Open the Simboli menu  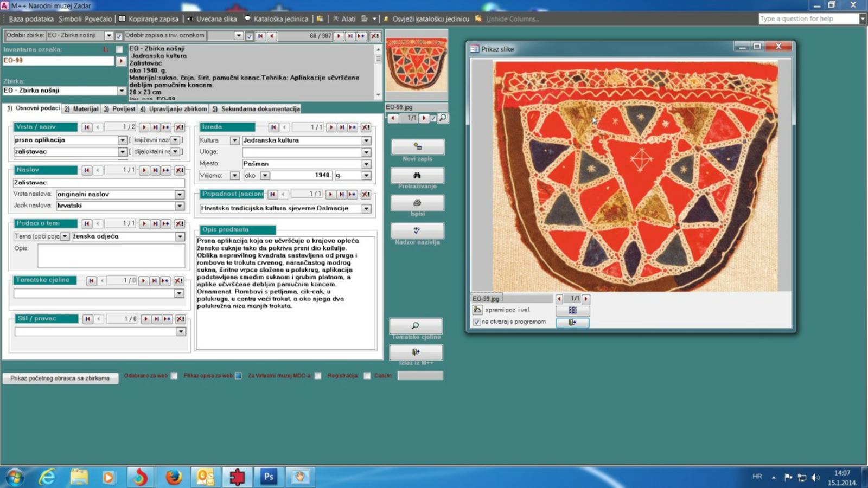point(70,19)
